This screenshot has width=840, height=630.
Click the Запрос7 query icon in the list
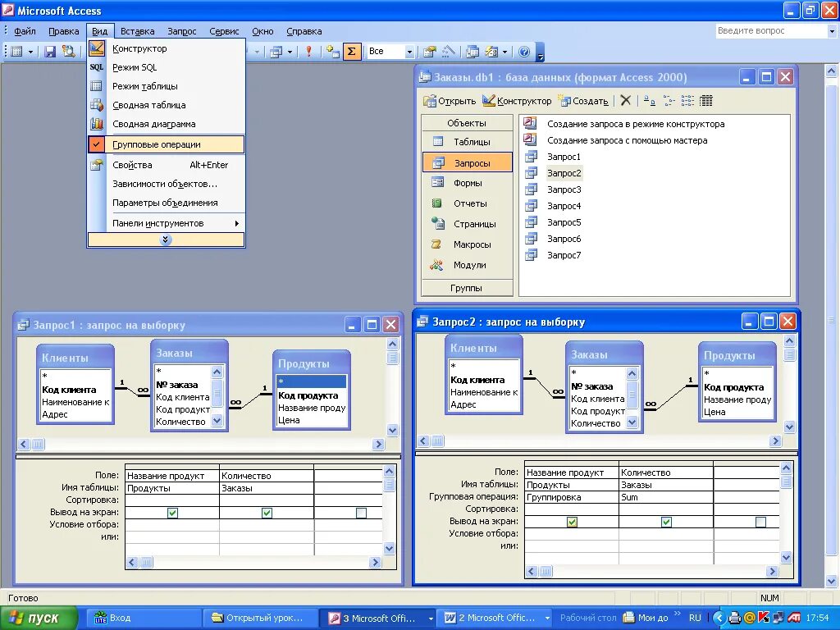click(x=531, y=255)
